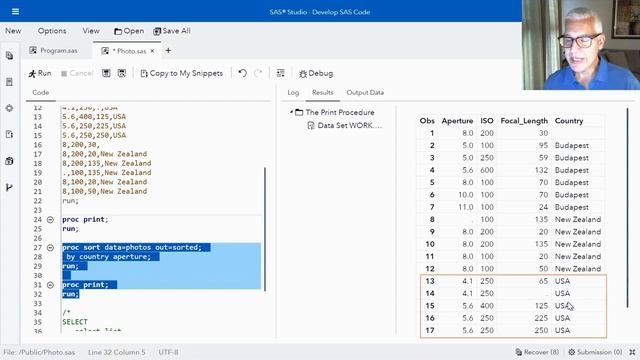Undo the last edit

pos(242,73)
